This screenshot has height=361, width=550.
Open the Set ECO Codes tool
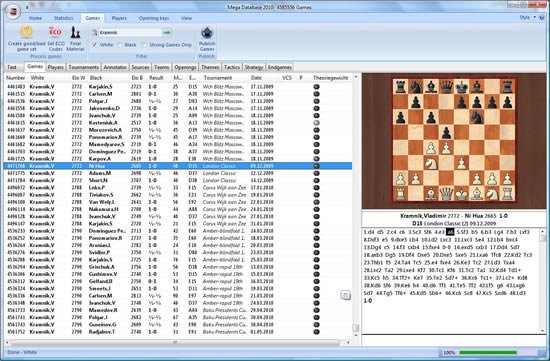click(55, 32)
